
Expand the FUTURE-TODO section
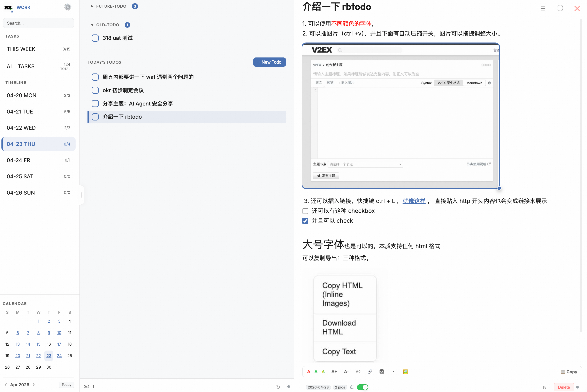point(92,6)
